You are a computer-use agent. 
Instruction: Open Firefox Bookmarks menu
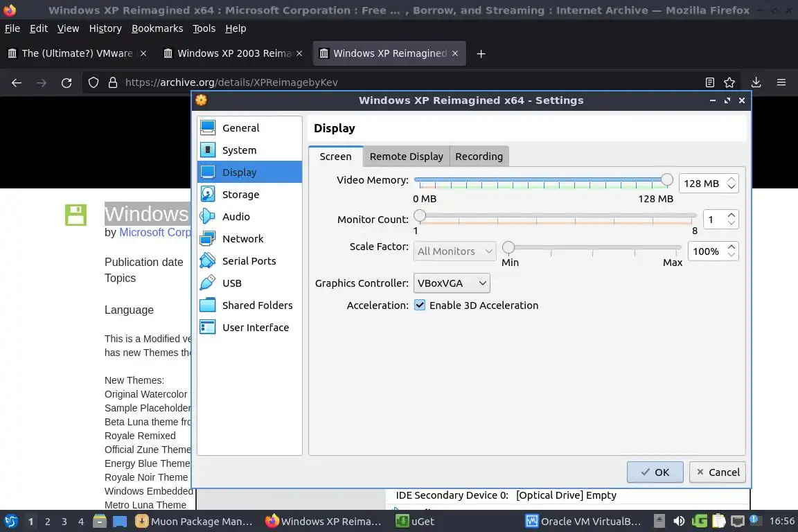[157, 28]
